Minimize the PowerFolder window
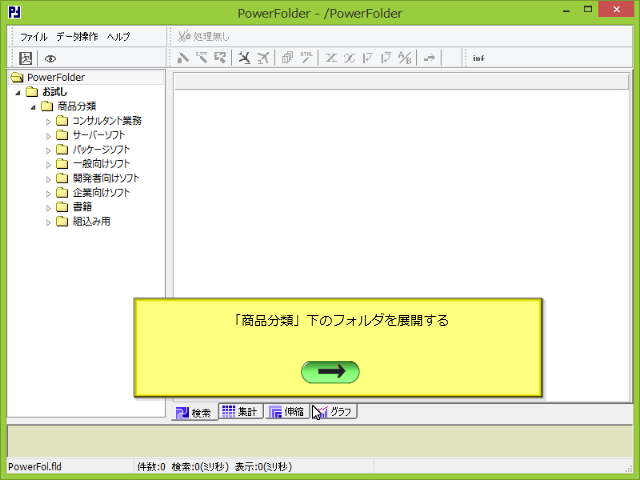This screenshot has width=640, height=480. pos(566,9)
